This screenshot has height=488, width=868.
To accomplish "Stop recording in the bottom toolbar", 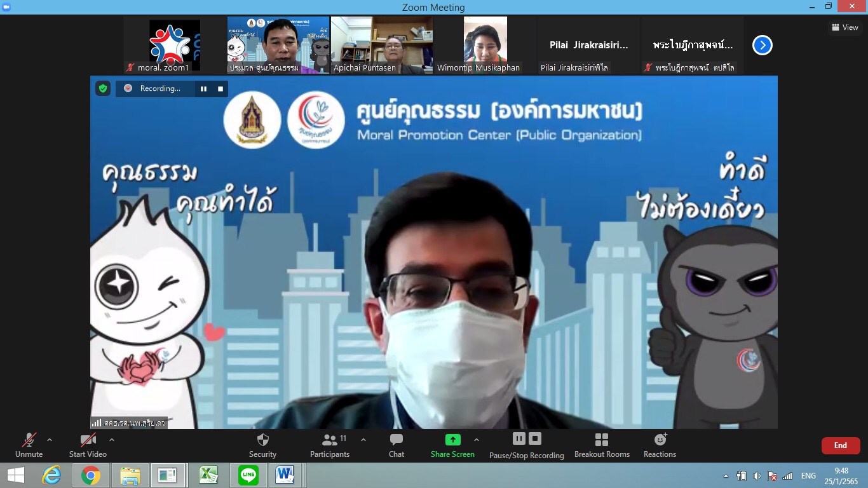I will [x=535, y=438].
